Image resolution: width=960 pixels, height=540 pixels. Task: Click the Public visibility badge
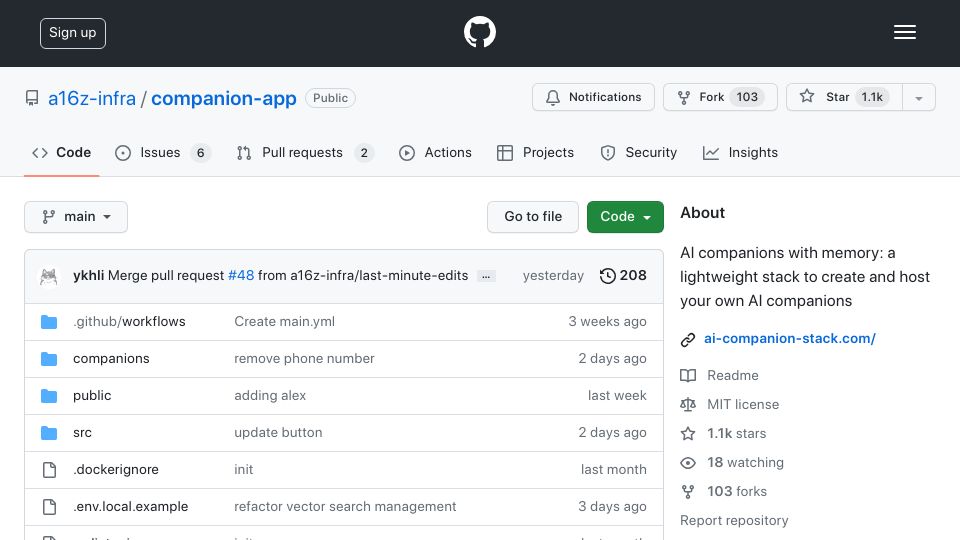(x=330, y=98)
